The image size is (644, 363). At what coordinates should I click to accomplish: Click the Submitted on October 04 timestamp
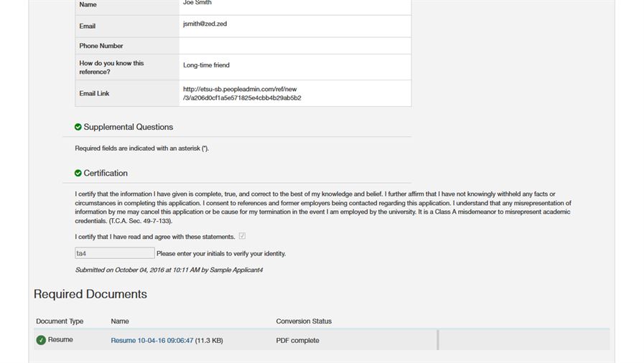169,270
